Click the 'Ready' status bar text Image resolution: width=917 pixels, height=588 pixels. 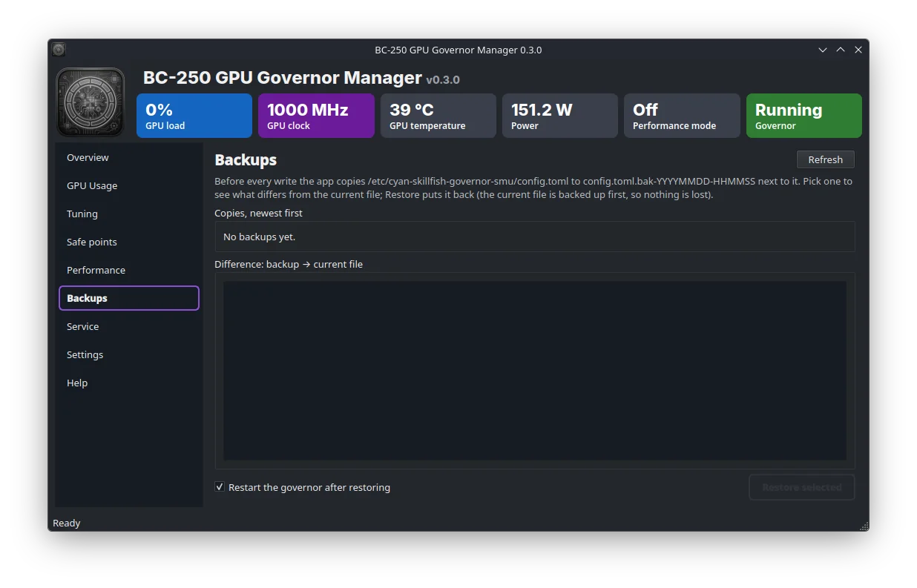tap(67, 523)
